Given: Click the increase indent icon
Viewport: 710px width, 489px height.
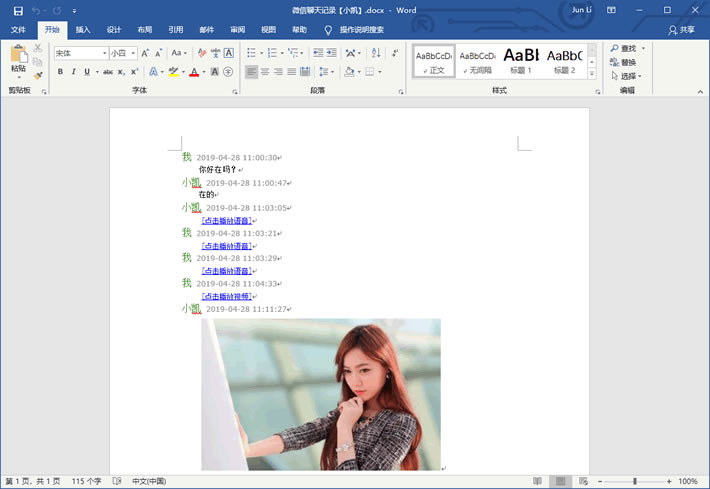Looking at the screenshot, I should click(x=332, y=53).
